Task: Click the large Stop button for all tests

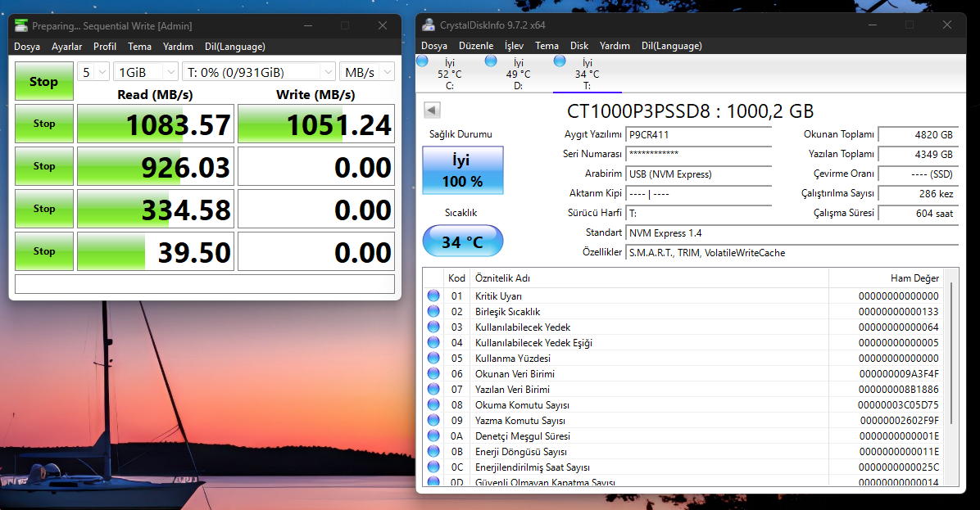Action: coord(43,81)
